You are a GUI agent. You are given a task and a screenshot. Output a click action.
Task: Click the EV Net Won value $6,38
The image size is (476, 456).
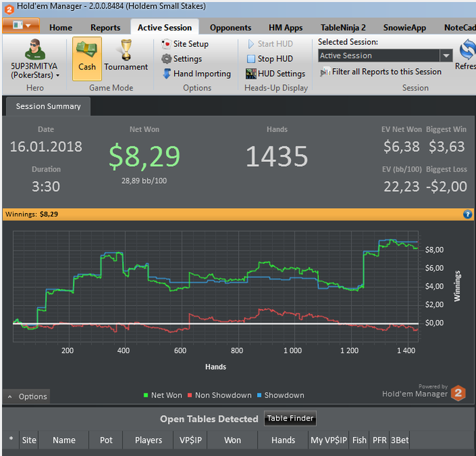point(401,147)
